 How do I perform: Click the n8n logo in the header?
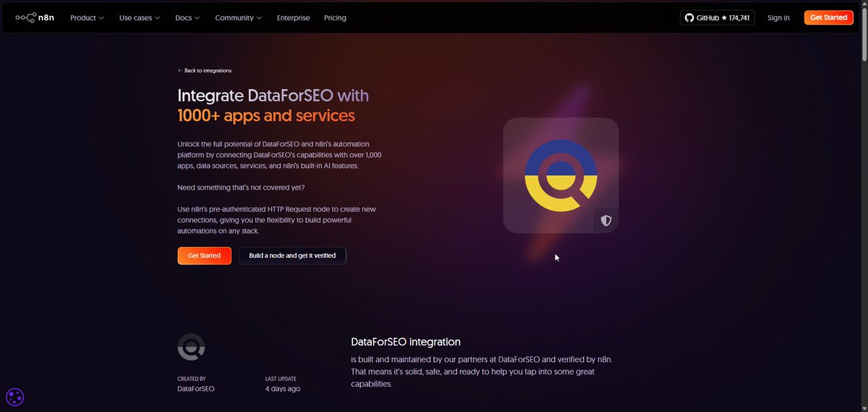(x=35, y=17)
